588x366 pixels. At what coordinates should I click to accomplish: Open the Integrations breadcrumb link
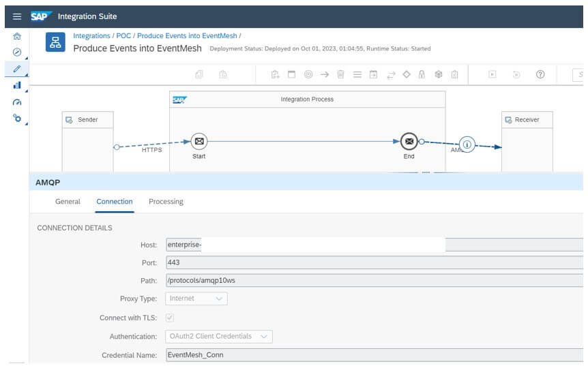click(91, 35)
